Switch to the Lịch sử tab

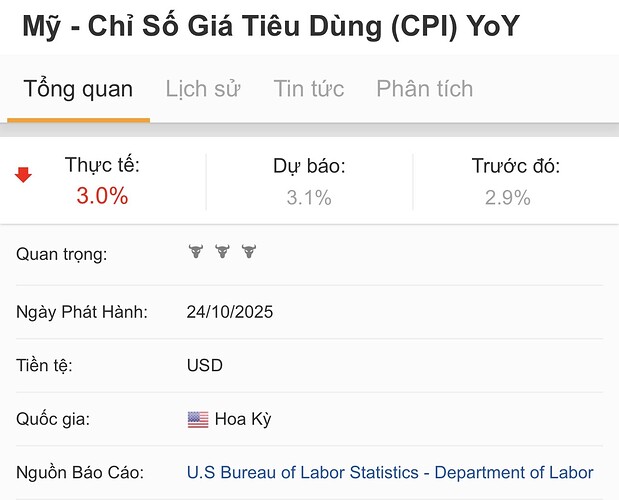point(203,89)
